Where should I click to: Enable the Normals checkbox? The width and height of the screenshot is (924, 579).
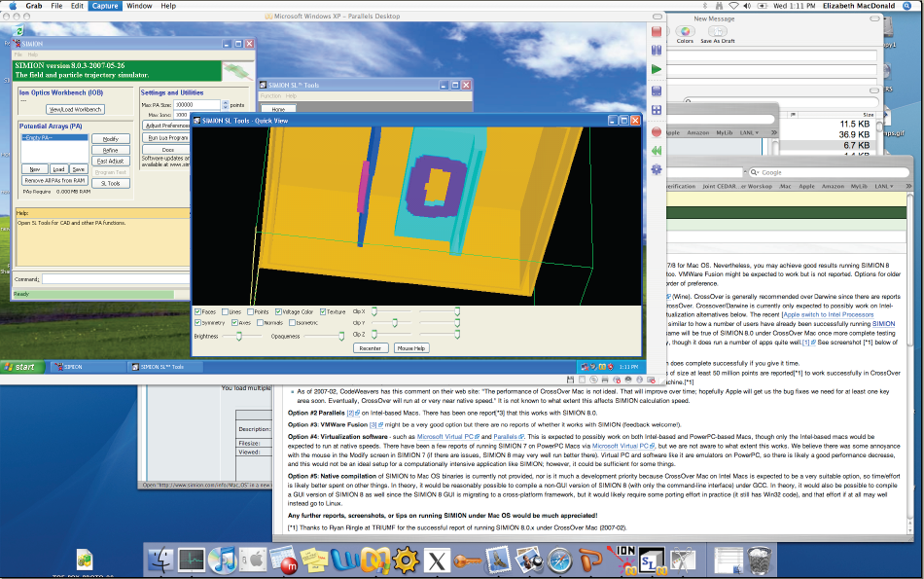coord(260,323)
